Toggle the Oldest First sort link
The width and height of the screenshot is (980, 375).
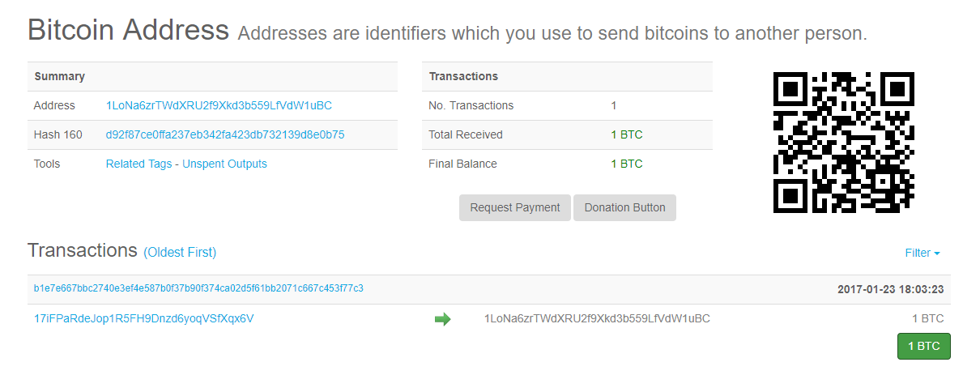pos(180,252)
